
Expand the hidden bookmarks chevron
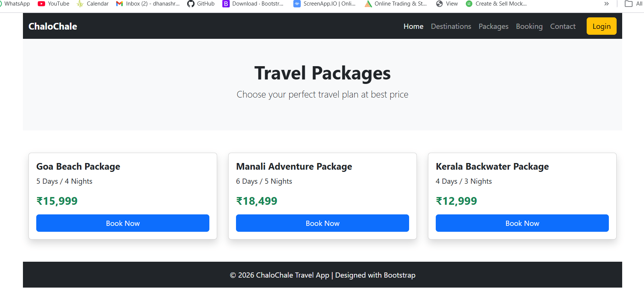607,4
